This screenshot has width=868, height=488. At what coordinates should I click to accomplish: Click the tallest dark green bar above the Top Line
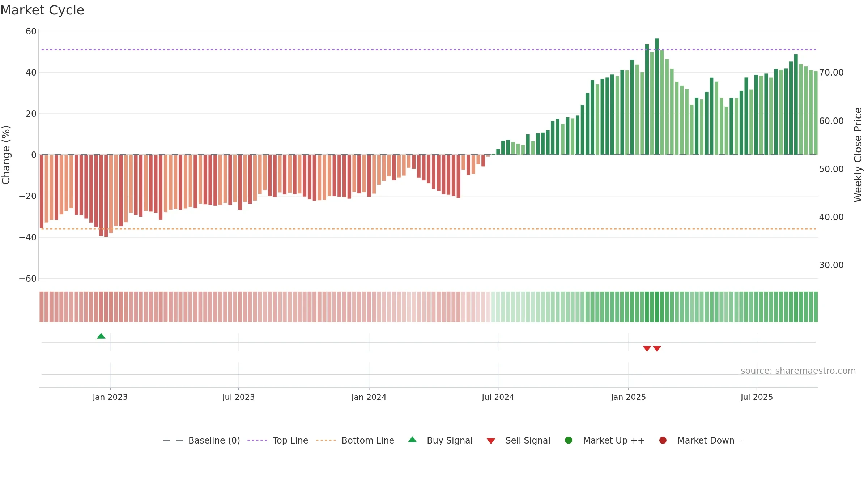click(657, 97)
